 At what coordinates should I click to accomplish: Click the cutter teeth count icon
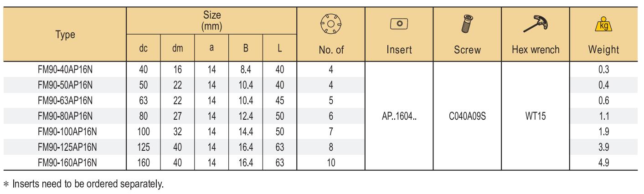[331, 24]
